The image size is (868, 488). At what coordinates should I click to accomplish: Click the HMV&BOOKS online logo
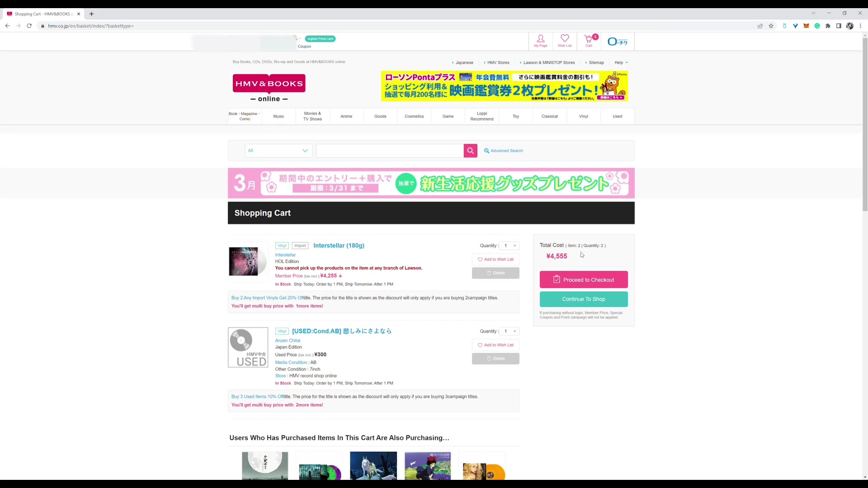tap(269, 88)
